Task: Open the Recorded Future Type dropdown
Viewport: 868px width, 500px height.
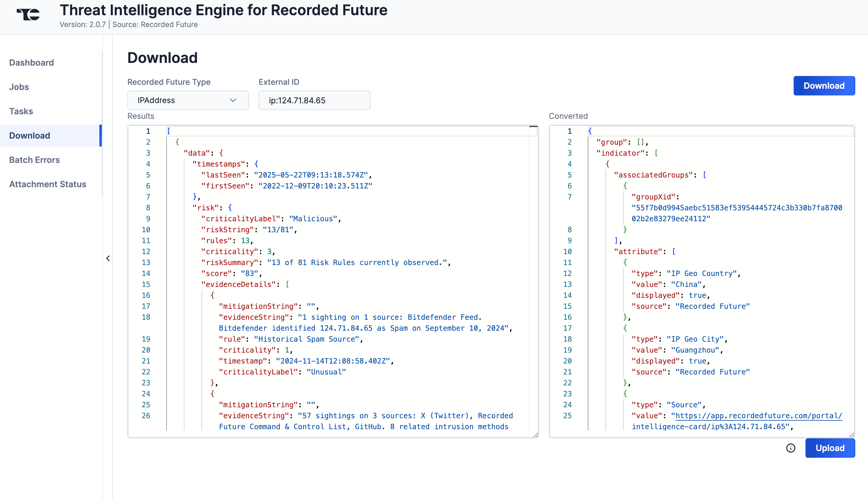Action: 188,100
